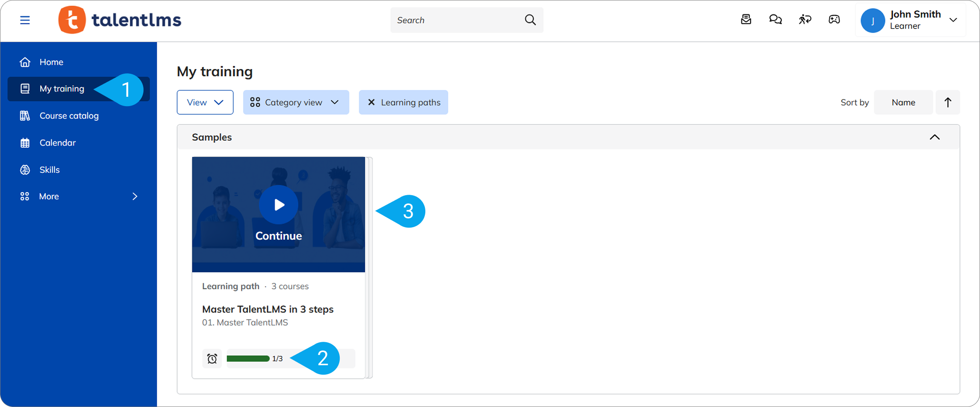Open the View dropdown
Viewport: 980px width, 407px height.
pyautogui.click(x=205, y=102)
